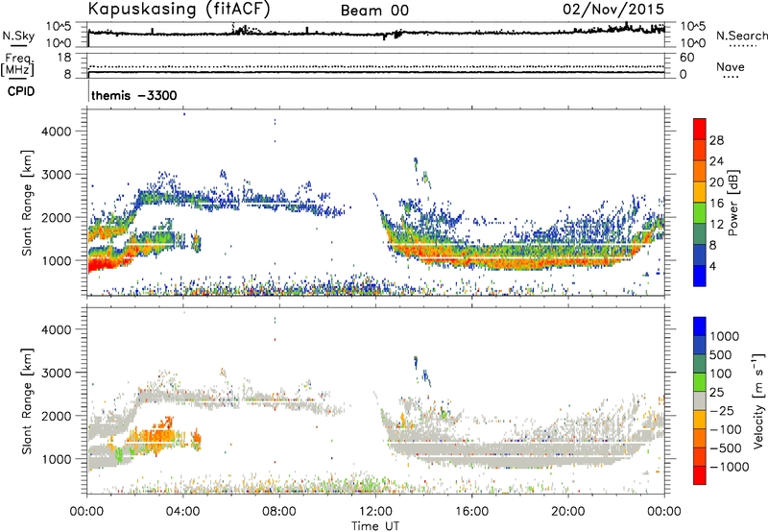The height and width of the screenshot is (532, 768).
Task: Click the '-25' tick on Velocity colorbar
Action: (721, 410)
